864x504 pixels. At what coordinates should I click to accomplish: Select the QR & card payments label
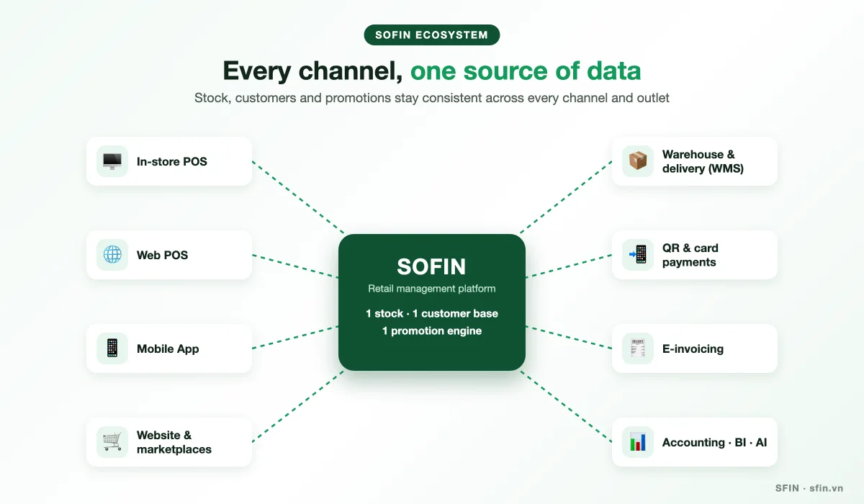click(690, 255)
